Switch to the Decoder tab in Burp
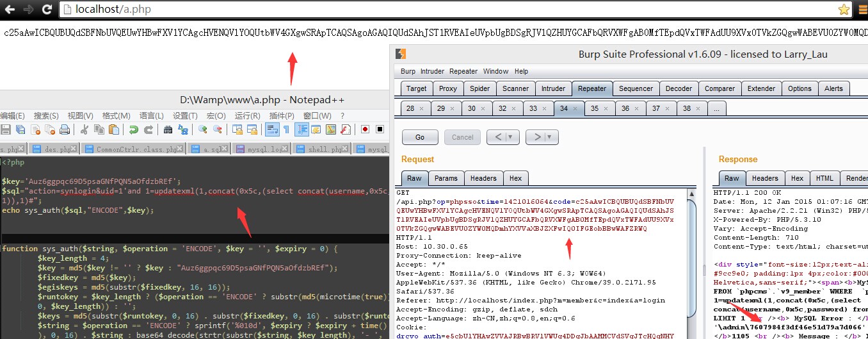Screen dimensions: 868x339 tap(679, 88)
